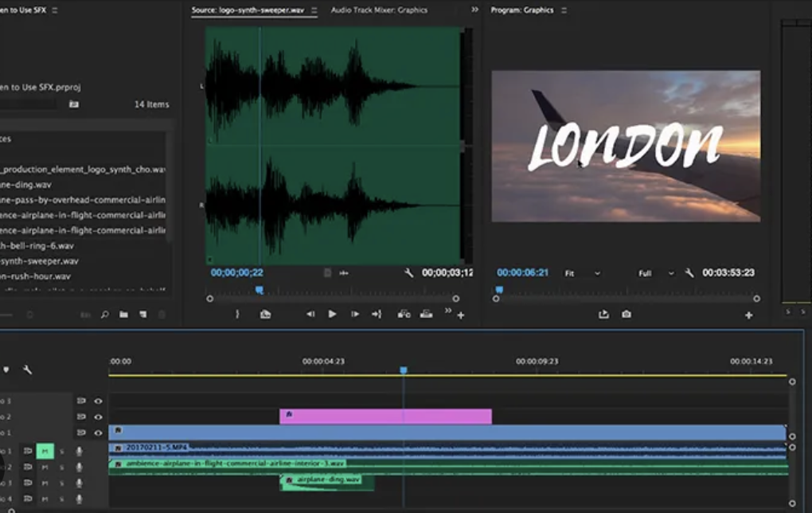Open the Full playback resolution dropdown
The height and width of the screenshot is (513, 812).
(x=656, y=273)
